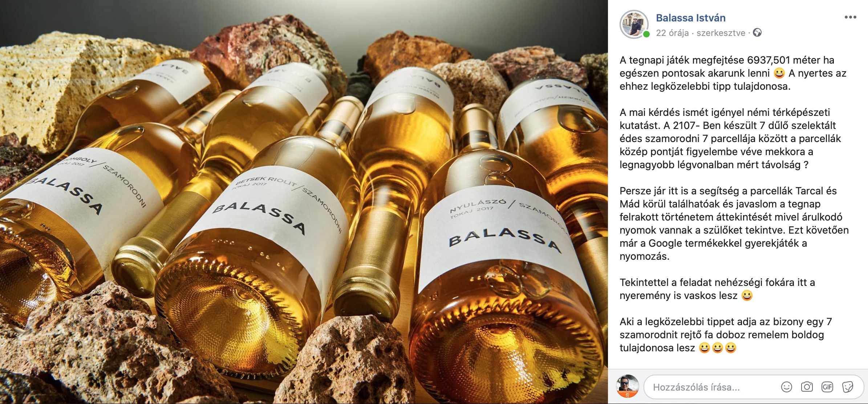Open Balassa István's profile picture
The width and height of the screenshot is (868, 404).
tap(634, 24)
